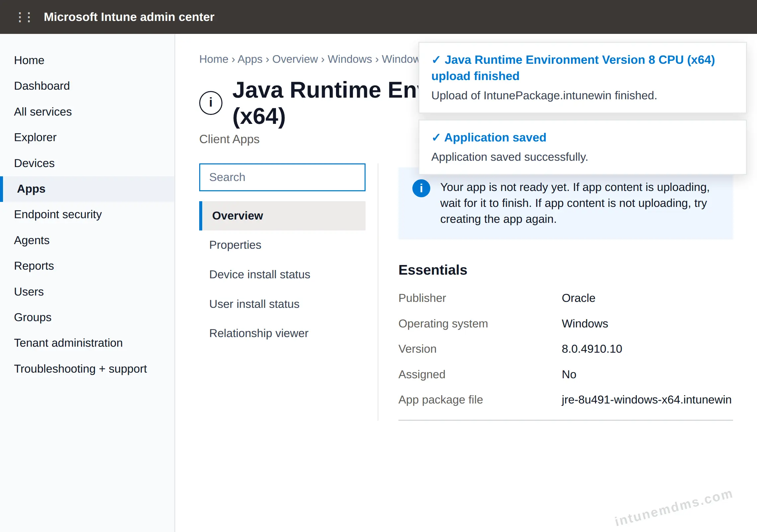
Task: Open Devices in the left navigation
Action: [34, 163]
